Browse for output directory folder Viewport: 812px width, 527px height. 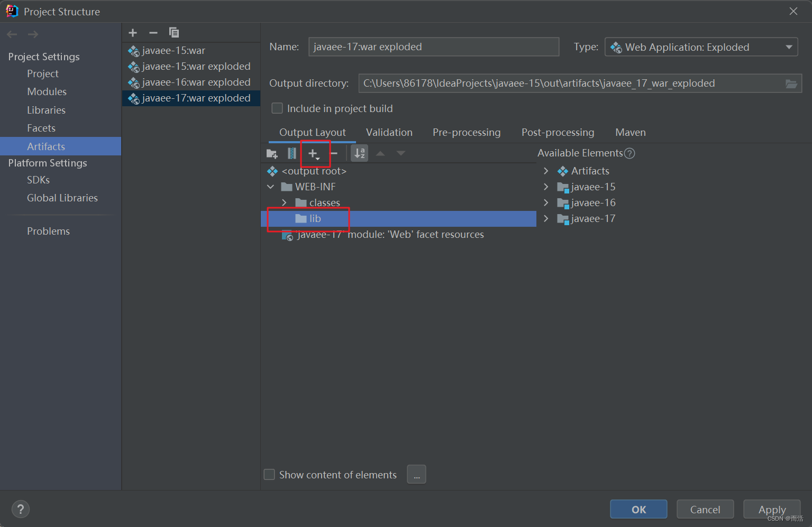tap(791, 84)
